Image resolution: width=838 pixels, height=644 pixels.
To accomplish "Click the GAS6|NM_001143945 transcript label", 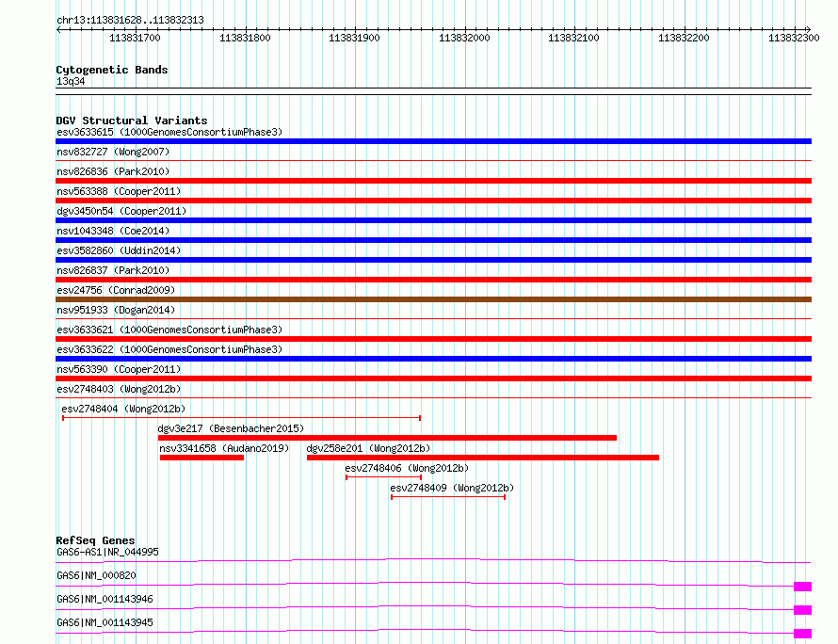I will tap(105, 622).
